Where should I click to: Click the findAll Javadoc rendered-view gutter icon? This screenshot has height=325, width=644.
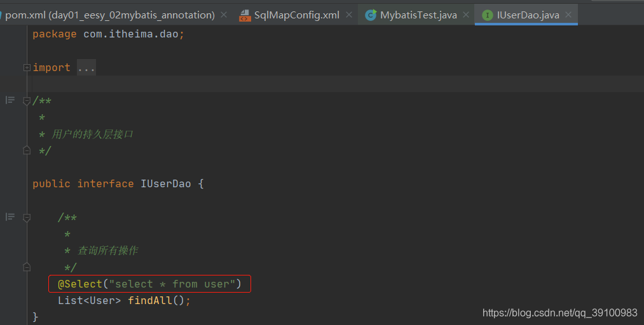click(x=10, y=217)
